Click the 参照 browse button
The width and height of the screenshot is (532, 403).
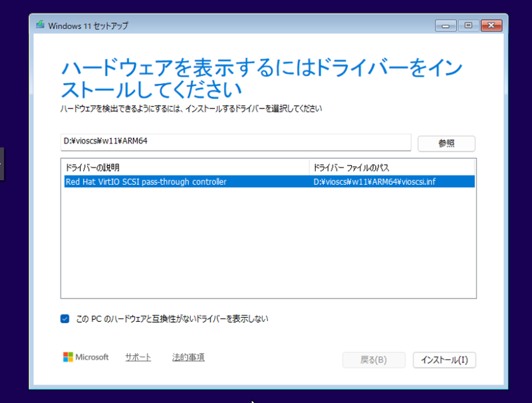pos(446,143)
